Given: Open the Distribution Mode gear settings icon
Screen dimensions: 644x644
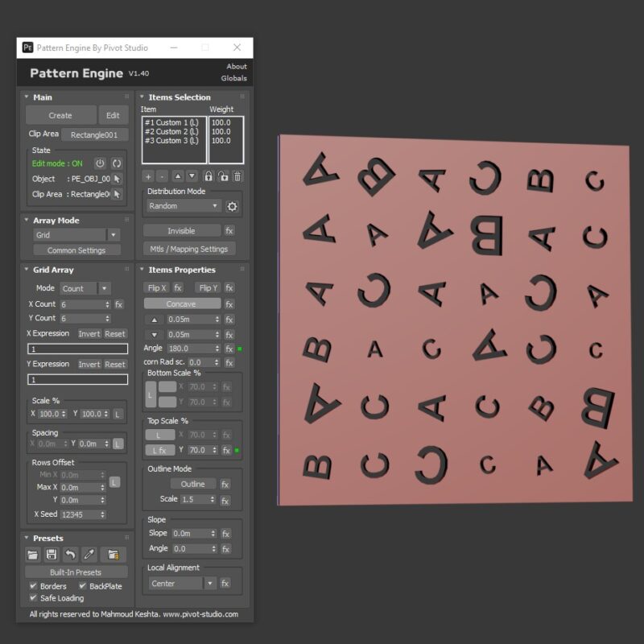Looking at the screenshot, I should click(x=233, y=206).
